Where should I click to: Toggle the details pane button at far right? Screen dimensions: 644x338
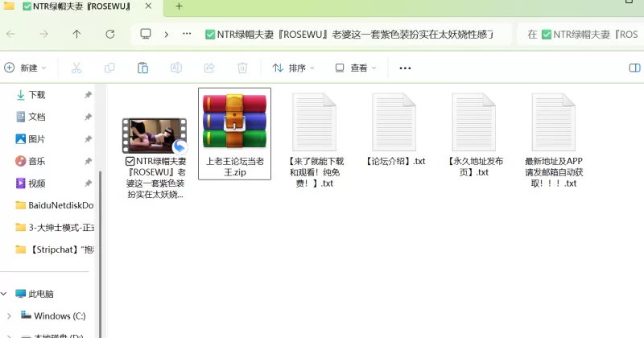coord(634,68)
